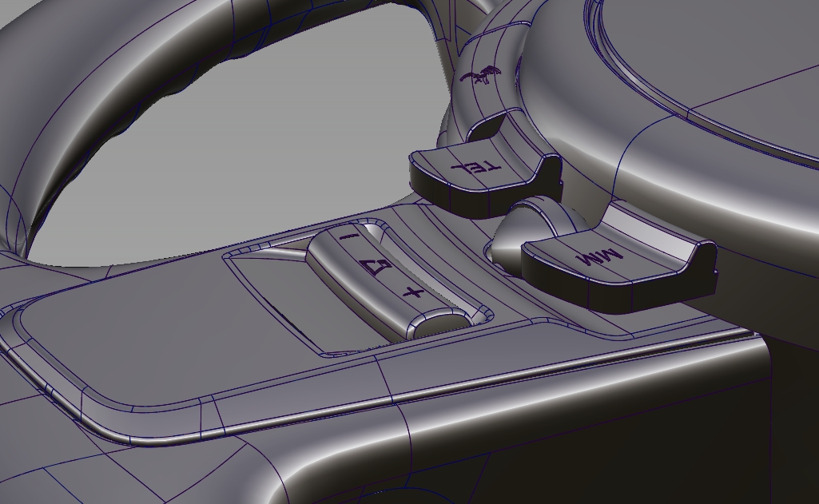This screenshot has width=819, height=504.
Task: Click the speaker mute glyph near the plus sign
Action: coord(376,265)
